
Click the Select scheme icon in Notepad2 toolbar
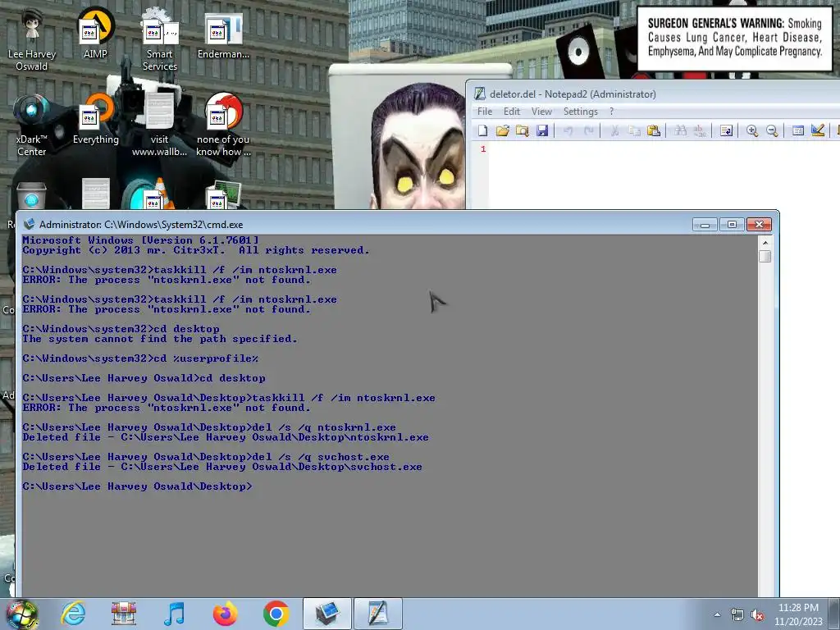797,130
